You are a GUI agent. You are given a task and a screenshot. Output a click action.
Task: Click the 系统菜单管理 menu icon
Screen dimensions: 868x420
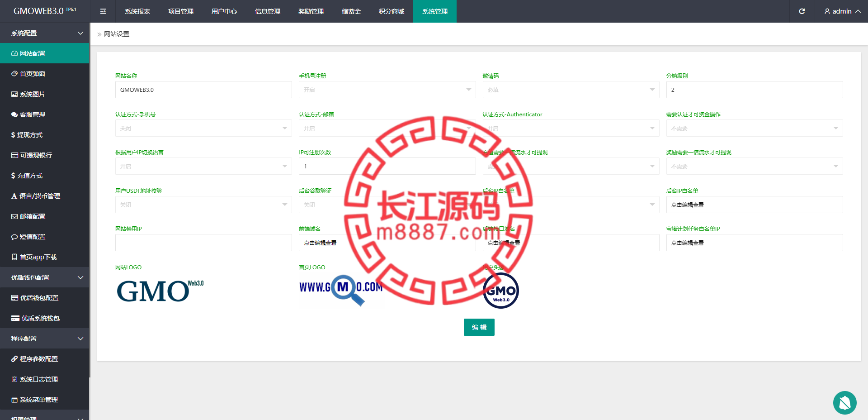point(14,400)
